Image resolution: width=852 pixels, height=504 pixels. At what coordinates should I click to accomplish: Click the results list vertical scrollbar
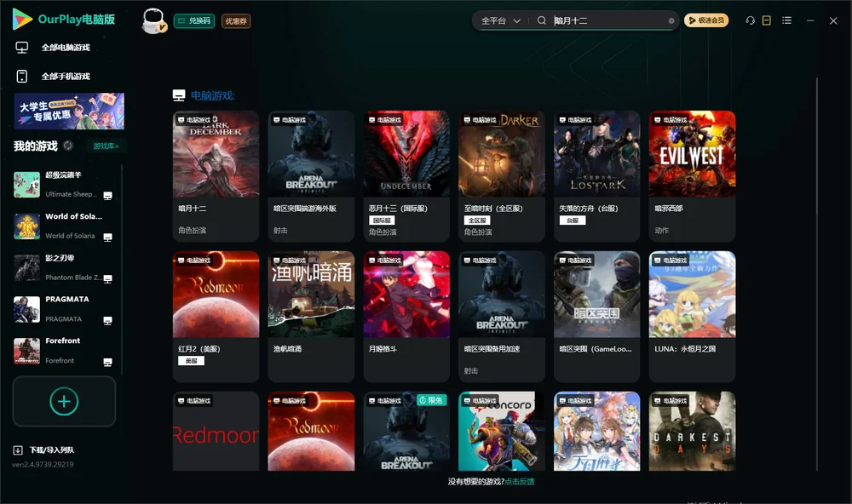pyautogui.click(x=816, y=274)
